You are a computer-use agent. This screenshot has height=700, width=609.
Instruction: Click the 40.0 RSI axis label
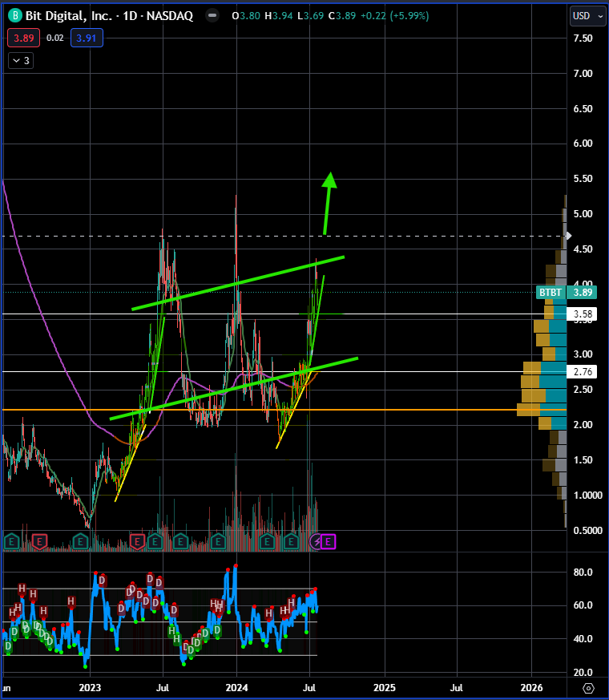583,639
